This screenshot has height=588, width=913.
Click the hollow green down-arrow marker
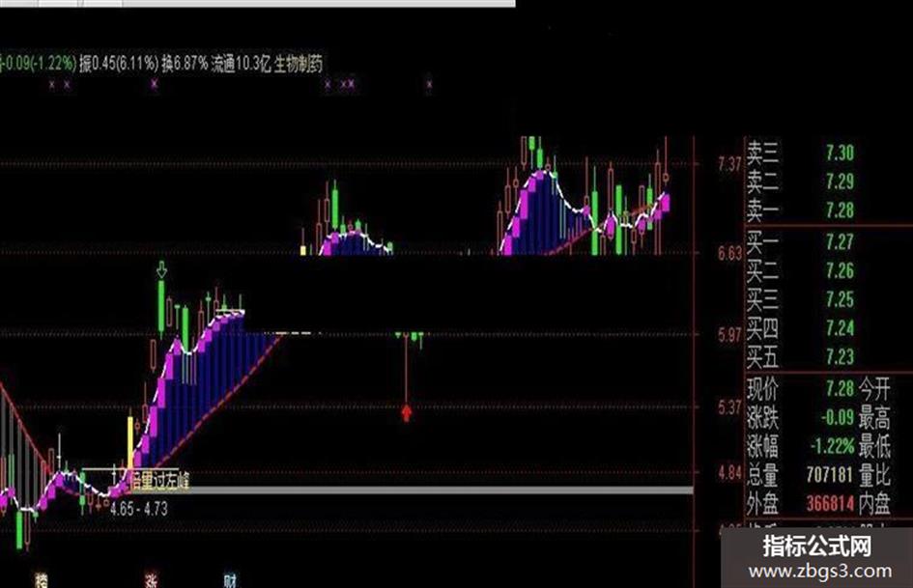(x=162, y=269)
